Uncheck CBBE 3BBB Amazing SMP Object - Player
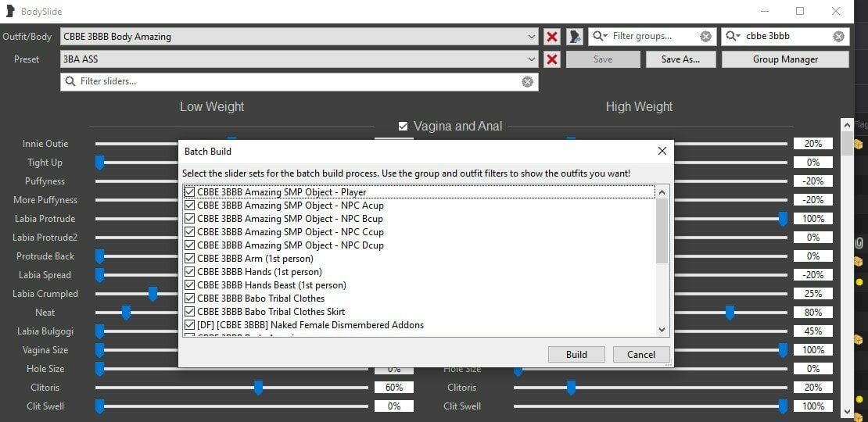 [x=190, y=192]
